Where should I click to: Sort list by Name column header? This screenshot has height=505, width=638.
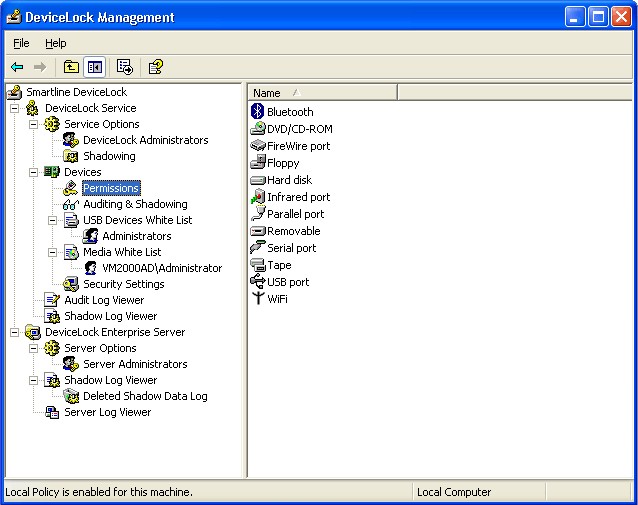coord(322,93)
